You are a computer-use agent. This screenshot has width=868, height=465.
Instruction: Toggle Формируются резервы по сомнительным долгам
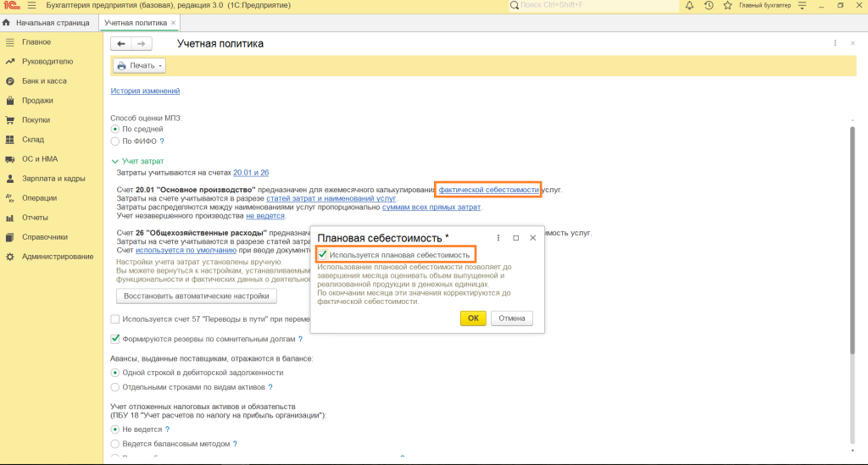tap(115, 339)
